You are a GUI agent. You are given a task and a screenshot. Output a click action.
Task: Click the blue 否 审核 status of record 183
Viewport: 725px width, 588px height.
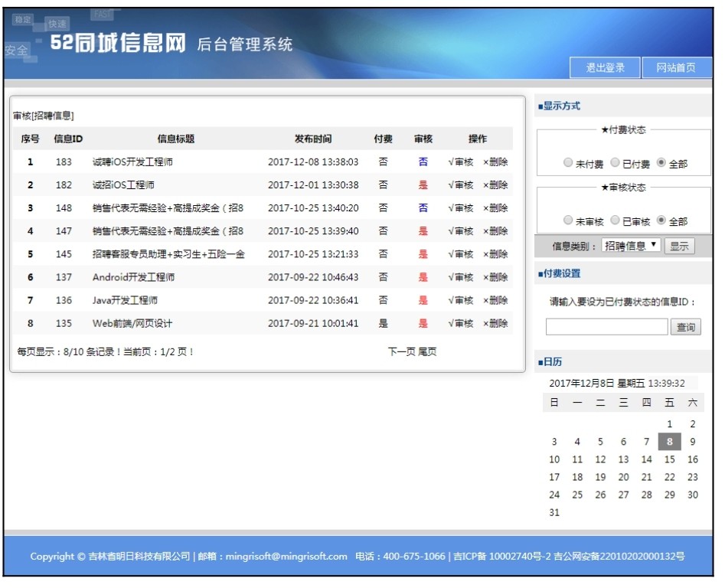click(423, 162)
